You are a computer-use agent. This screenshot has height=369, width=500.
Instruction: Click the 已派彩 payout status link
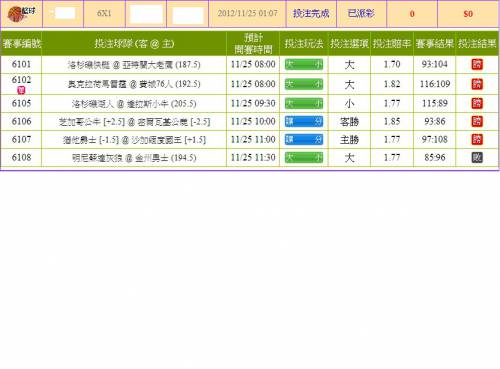(361, 14)
